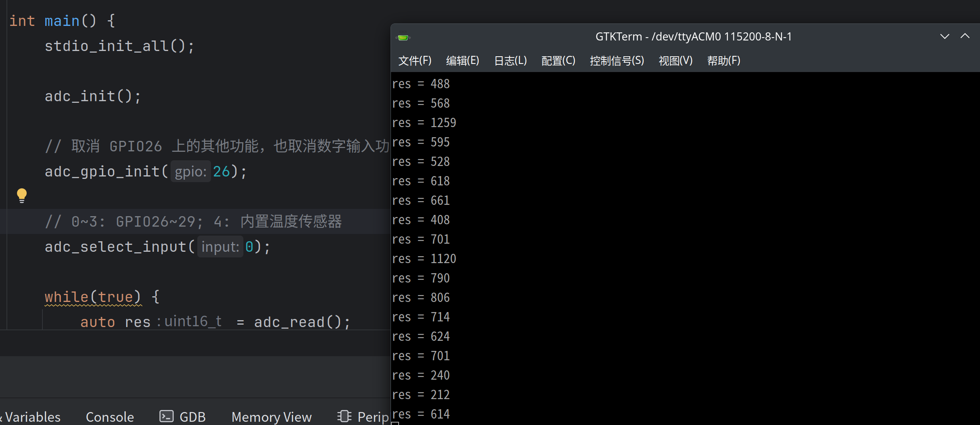Open the 帮助(F) menu
The image size is (980, 425).
tap(723, 61)
